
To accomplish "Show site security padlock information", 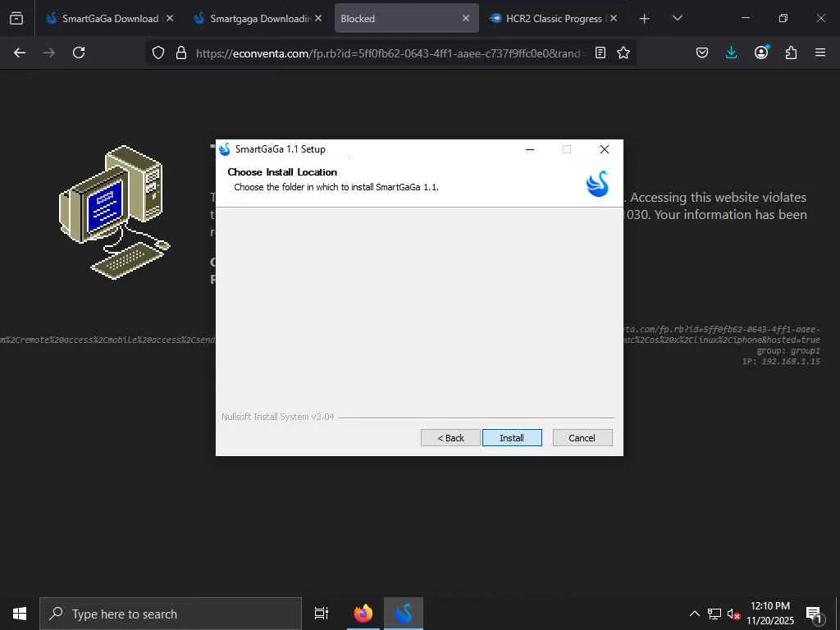I will click(181, 52).
